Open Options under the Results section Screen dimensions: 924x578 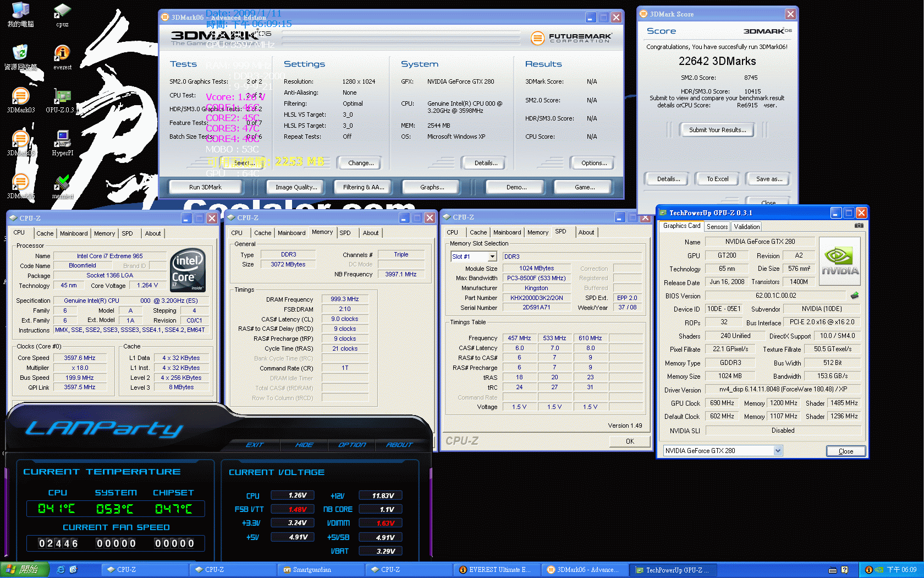(x=594, y=163)
